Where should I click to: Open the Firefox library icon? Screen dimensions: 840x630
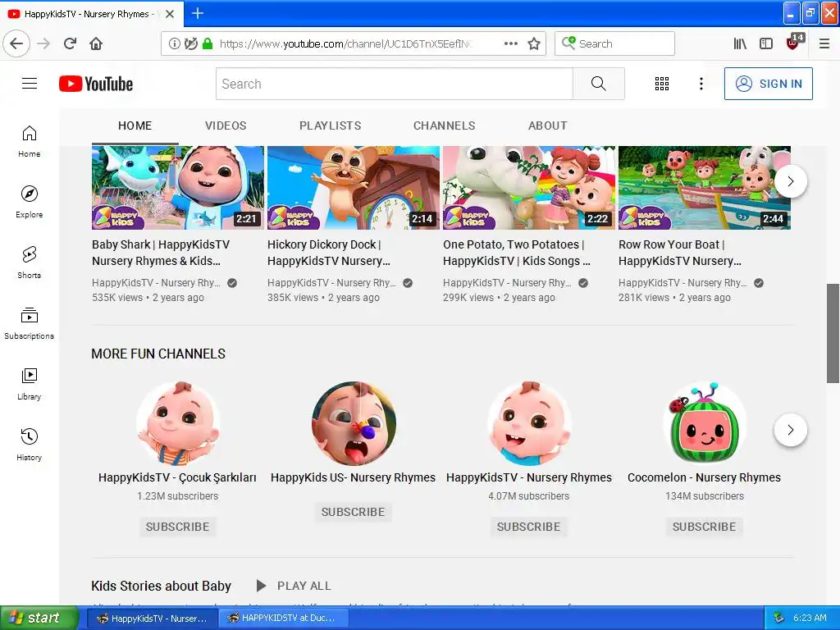point(740,43)
